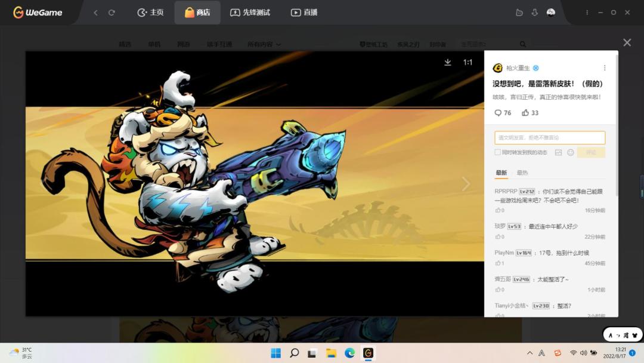Click the comment bubble showing 76
644x363 pixels.
click(503, 113)
